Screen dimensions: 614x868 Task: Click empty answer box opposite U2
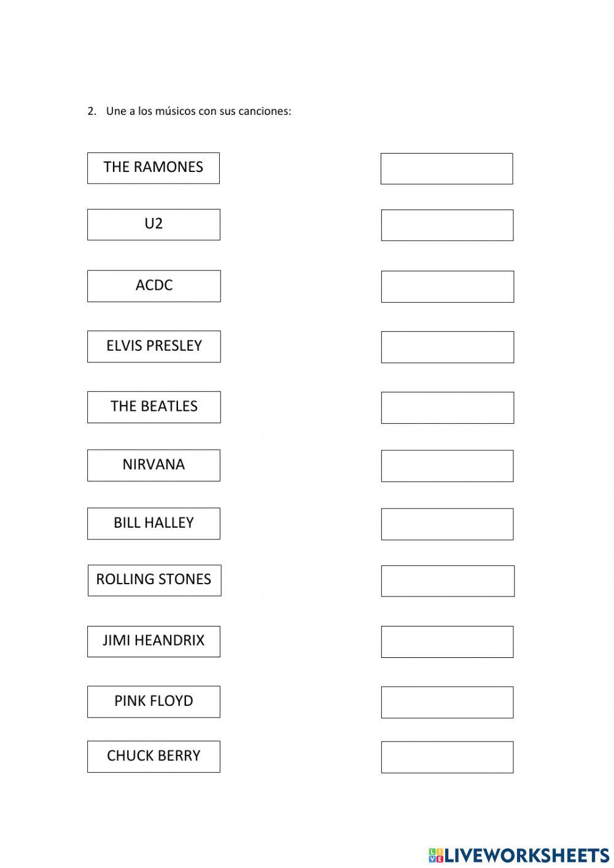[447, 225]
